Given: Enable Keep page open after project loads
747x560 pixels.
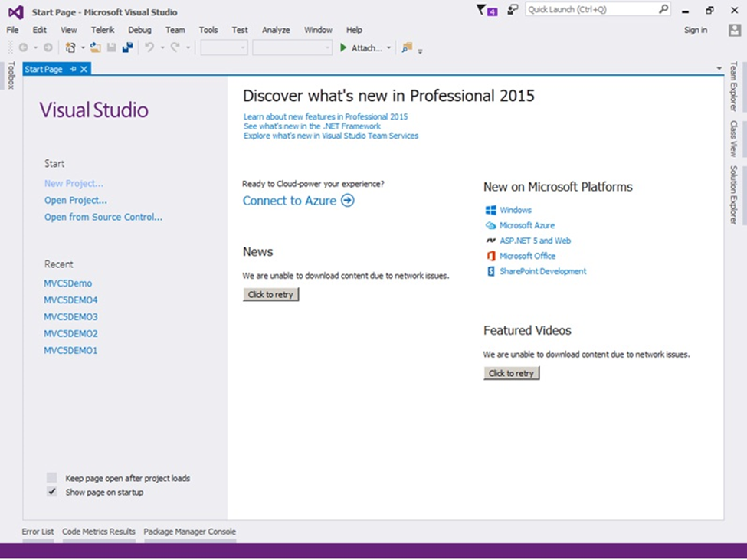Looking at the screenshot, I should click(x=52, y=478).
